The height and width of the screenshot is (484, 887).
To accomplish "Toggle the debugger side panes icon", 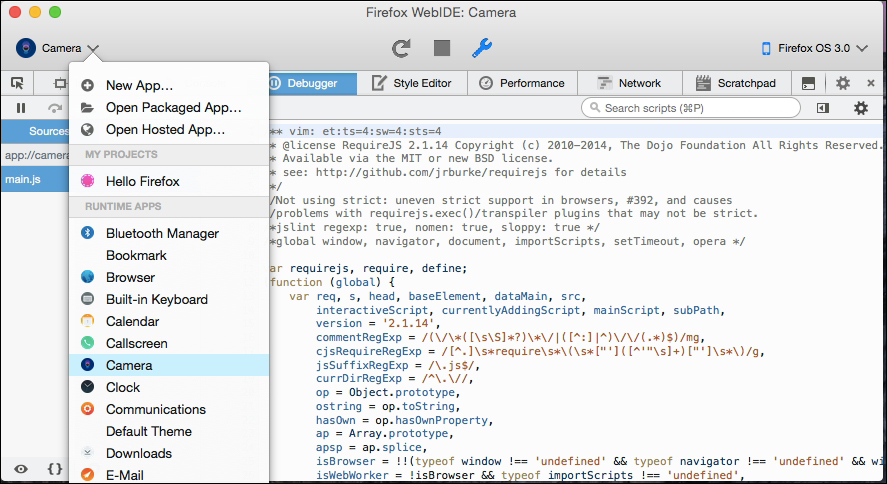I will 823,107.
